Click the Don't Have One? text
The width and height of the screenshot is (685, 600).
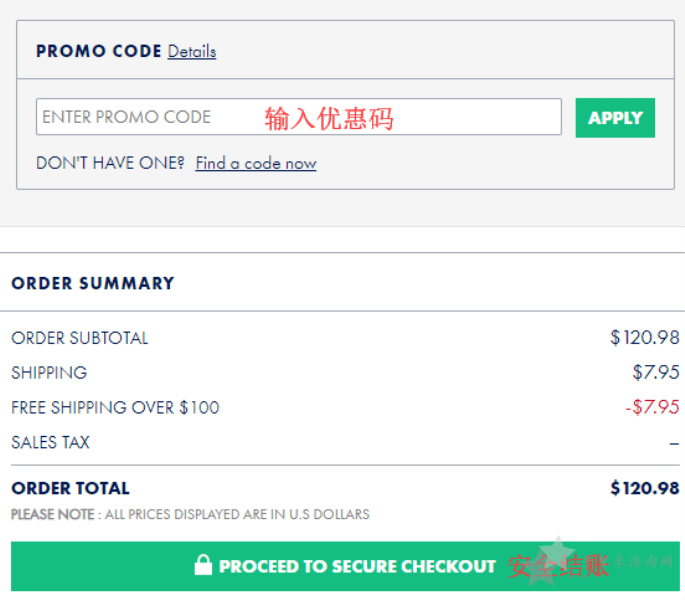click(111, 163)
